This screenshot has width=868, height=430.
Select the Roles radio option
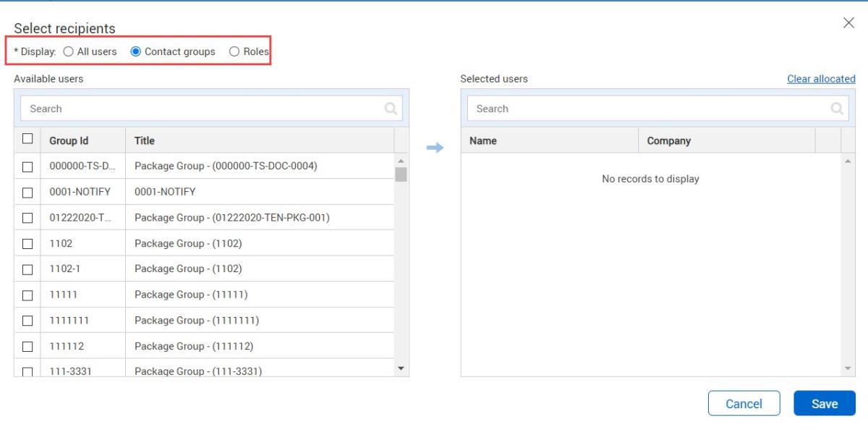pos(234,51)
